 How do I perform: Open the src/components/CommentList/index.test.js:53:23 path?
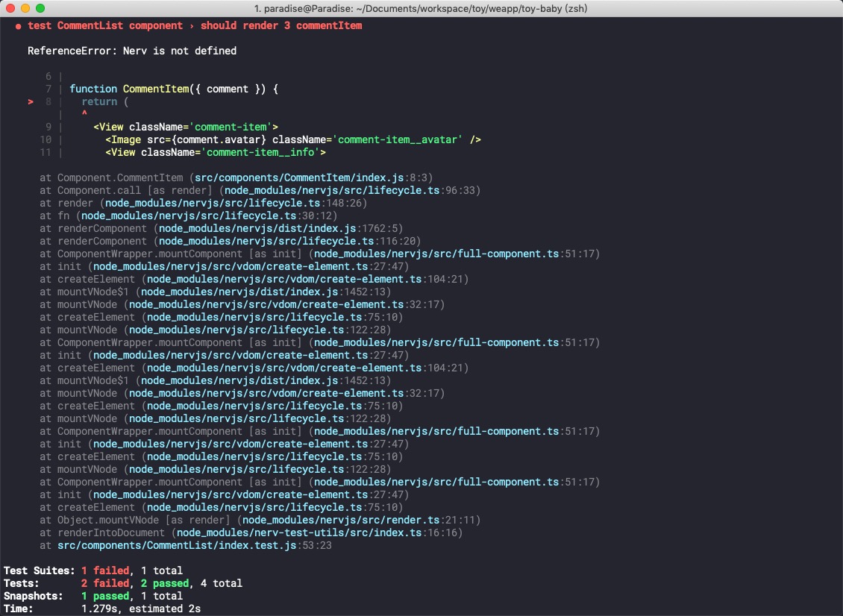click(195, 545)
